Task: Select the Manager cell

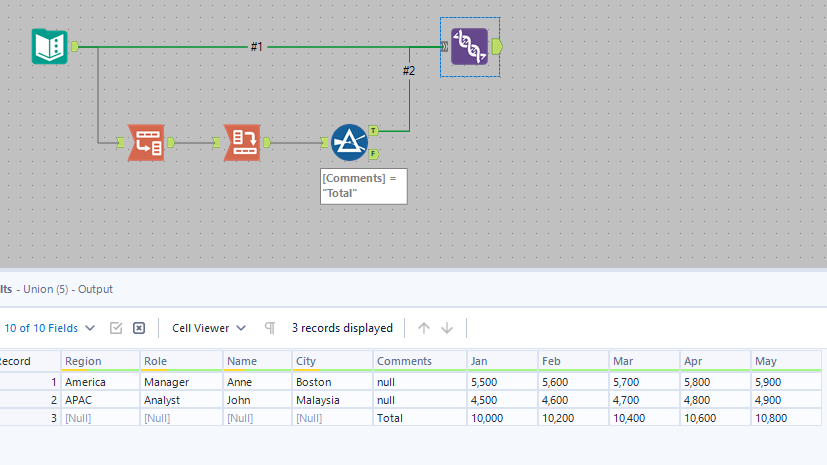Action: tap(181, 382)
